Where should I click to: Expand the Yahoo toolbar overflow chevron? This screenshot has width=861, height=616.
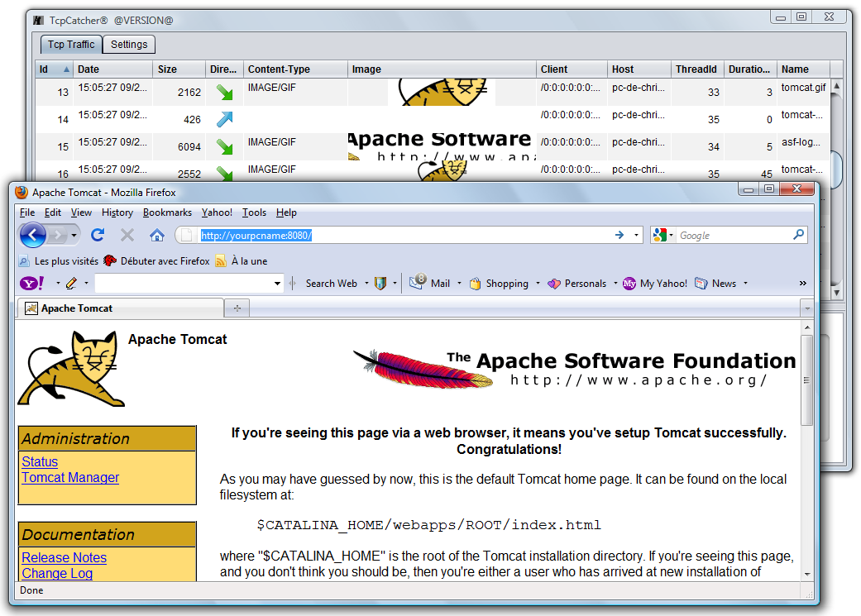[x=803, y=284]
